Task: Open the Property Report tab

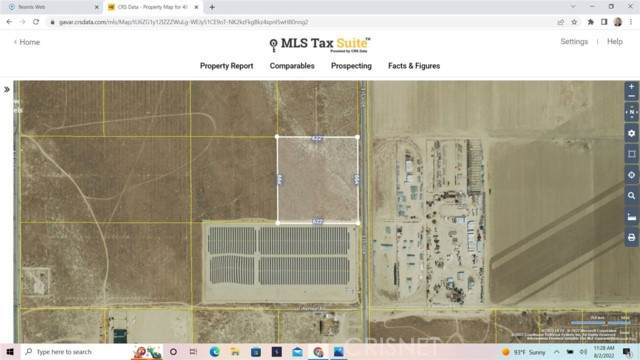Action: (x=227, y=66)
